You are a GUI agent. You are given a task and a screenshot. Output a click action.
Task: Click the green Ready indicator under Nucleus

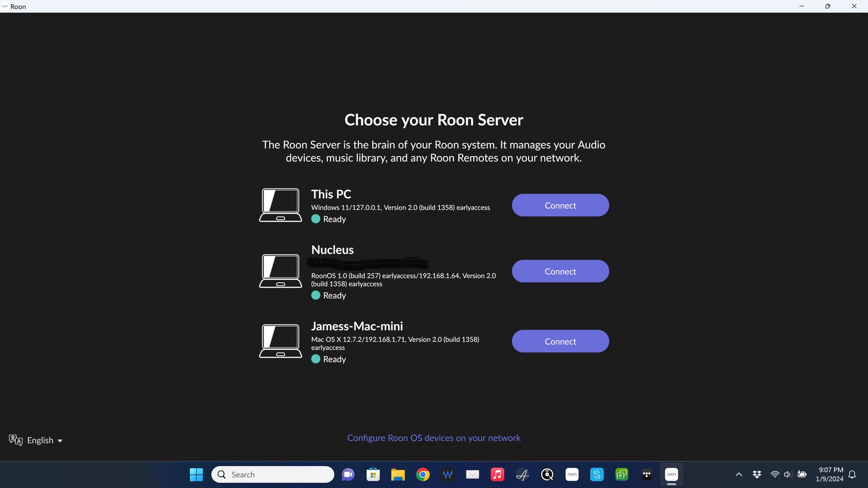pyautogui.click(x=316, y=295)
